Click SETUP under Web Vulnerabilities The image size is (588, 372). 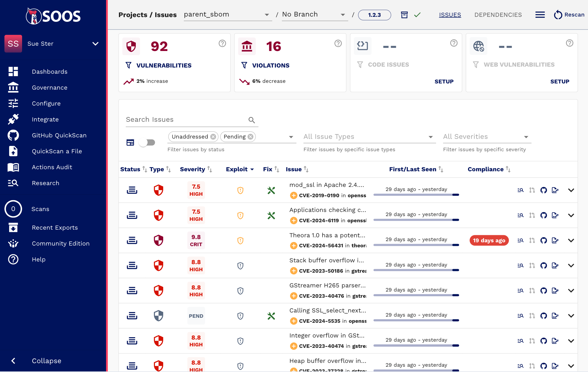(x=560, y=81)
